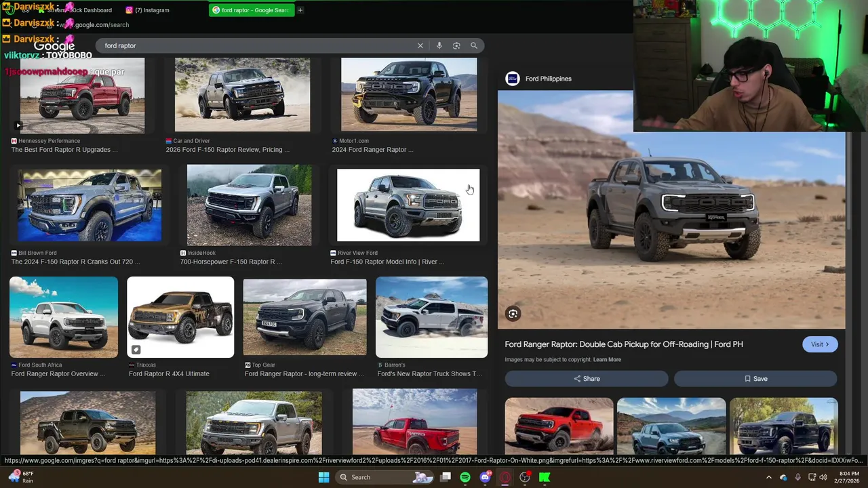Open the weather widget showing 68°F
868x488 pixels.
tap(20, 477)
